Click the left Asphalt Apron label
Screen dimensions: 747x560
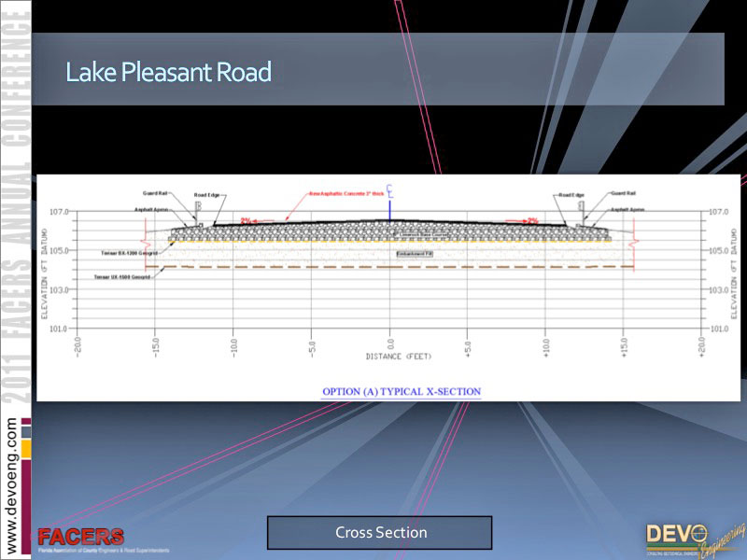tap(154, 210)
